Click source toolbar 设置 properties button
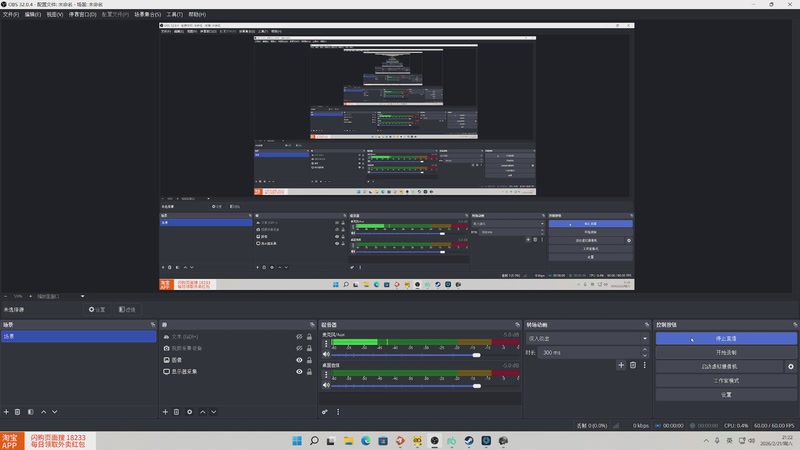800x450 pixels. click(97, 309)
